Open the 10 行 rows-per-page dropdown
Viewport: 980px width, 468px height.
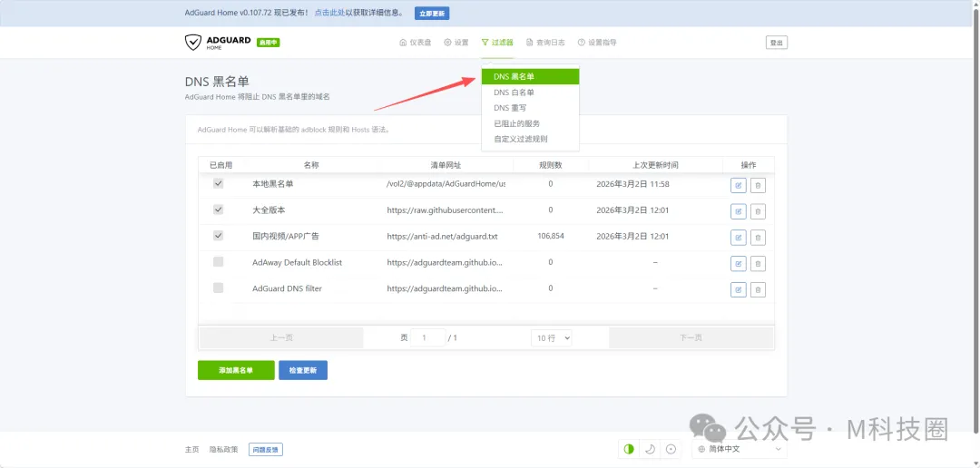point(552,337)
